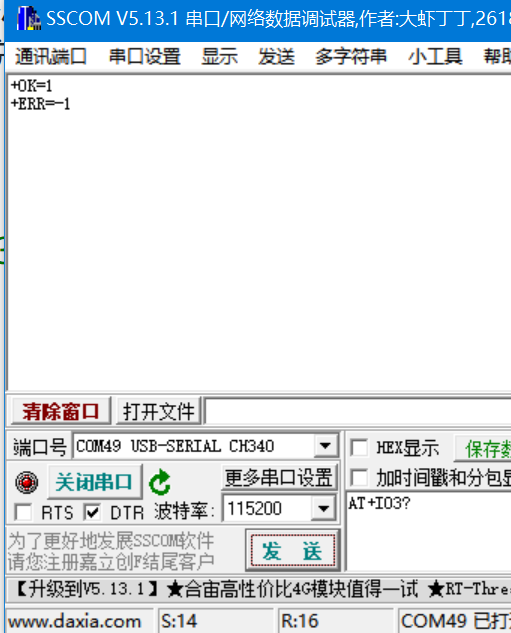Click the 端口号 label
The width and height of the screenshot is (511, 633).
pos(40,447)
